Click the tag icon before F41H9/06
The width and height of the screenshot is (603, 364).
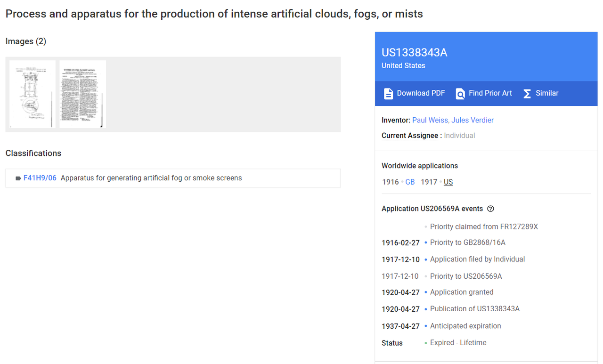(18, 178)
